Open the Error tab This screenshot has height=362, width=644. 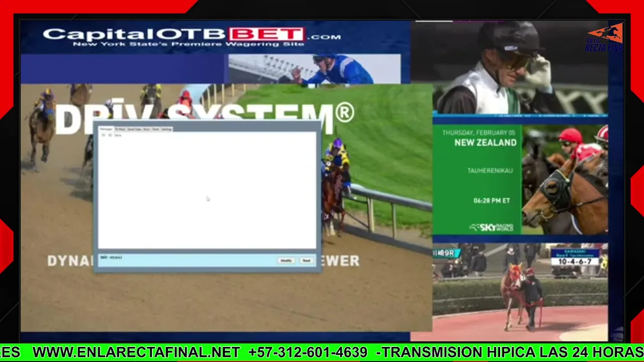[x=146, y=129]
